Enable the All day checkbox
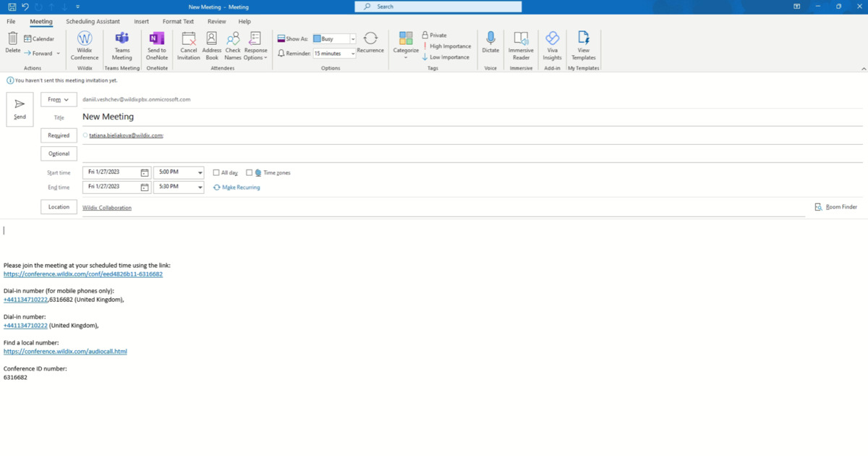 [216, 173]
